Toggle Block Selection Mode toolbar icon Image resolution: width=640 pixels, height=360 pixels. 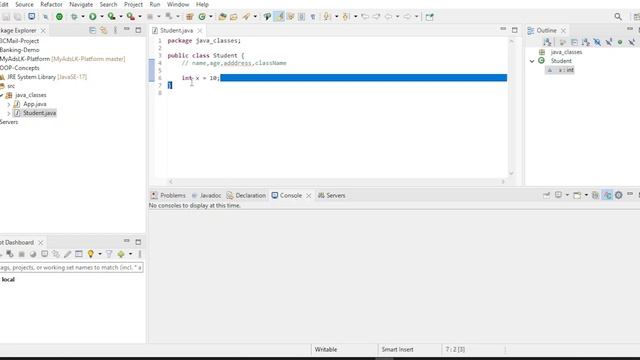click(x=301, y=17)
